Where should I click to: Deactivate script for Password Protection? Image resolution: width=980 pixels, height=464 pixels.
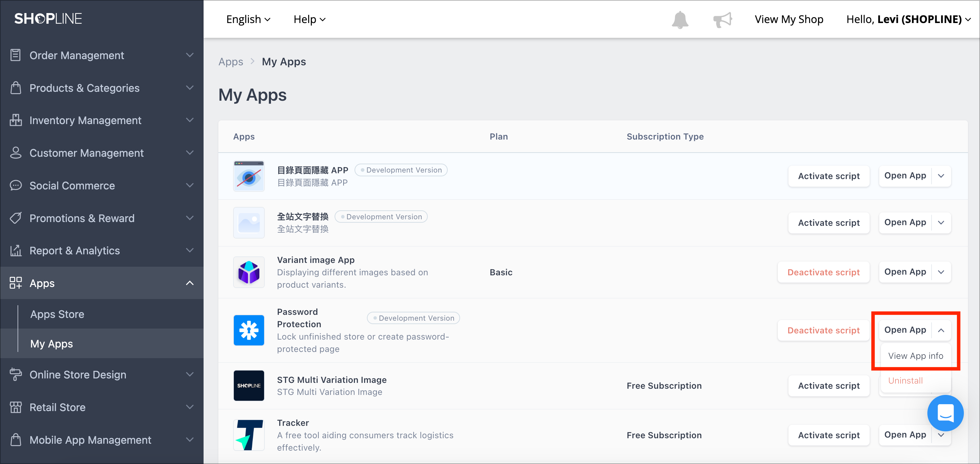823,330
